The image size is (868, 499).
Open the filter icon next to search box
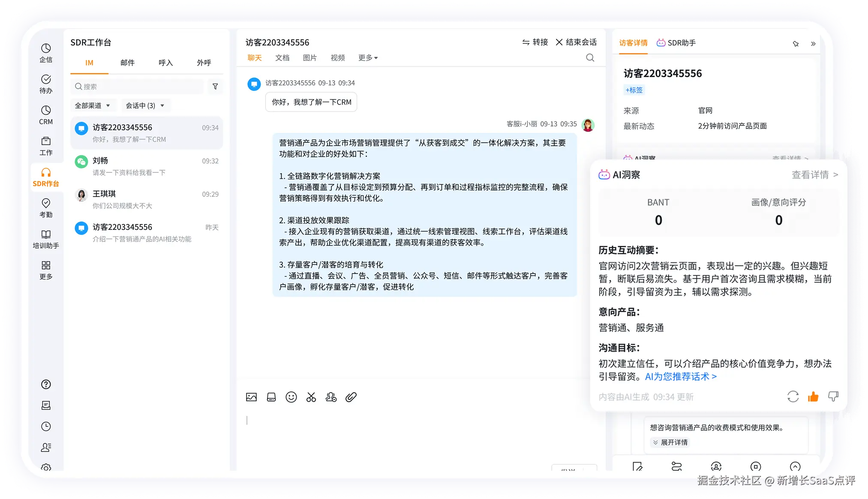(x=215, y=87)
